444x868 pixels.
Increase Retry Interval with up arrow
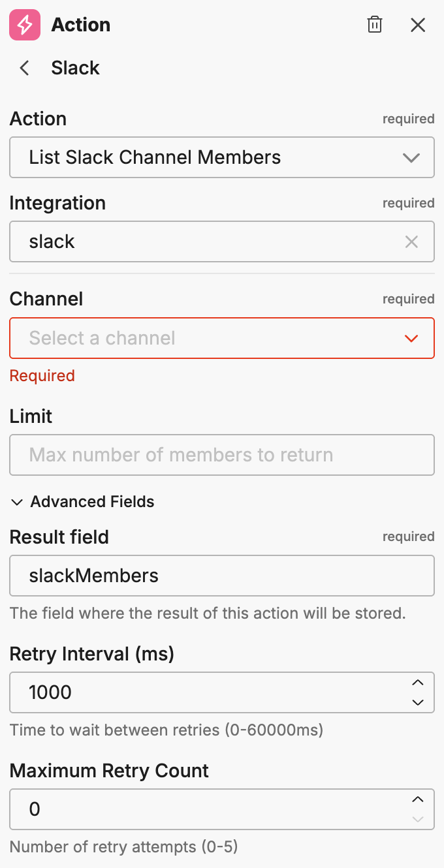[418, 683]
